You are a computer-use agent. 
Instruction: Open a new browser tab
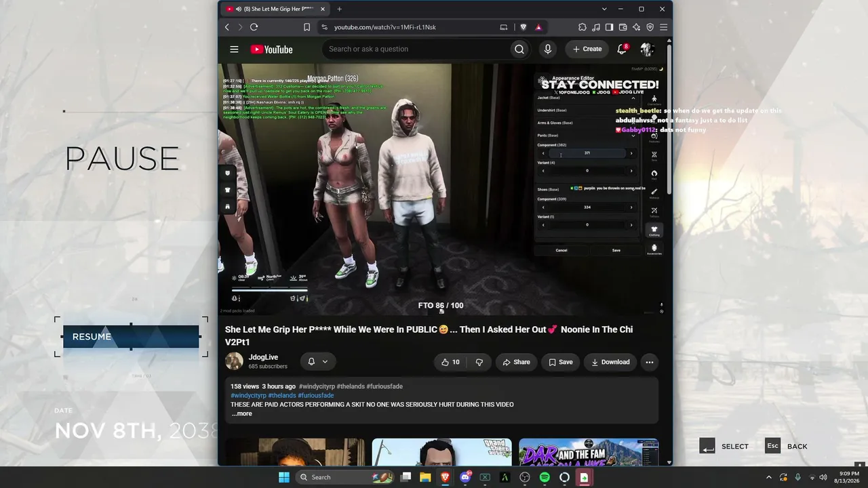coord(339,9)
